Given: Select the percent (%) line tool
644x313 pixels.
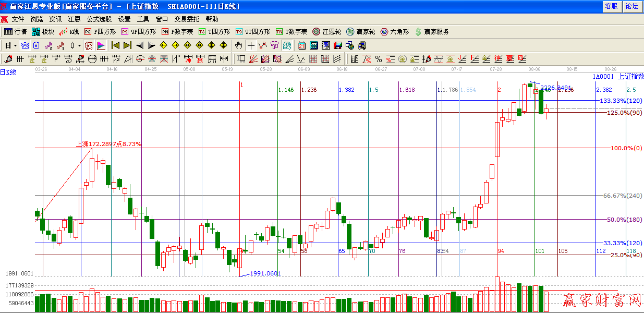Looking at the screenshot, I should click(378, 59).
